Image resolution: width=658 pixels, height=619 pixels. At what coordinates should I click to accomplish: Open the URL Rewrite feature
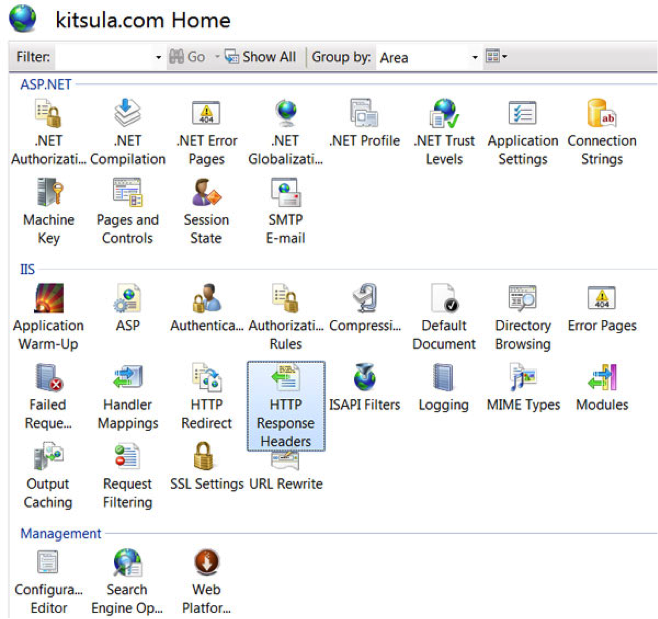pyautogui.click(x=285, y=468)
